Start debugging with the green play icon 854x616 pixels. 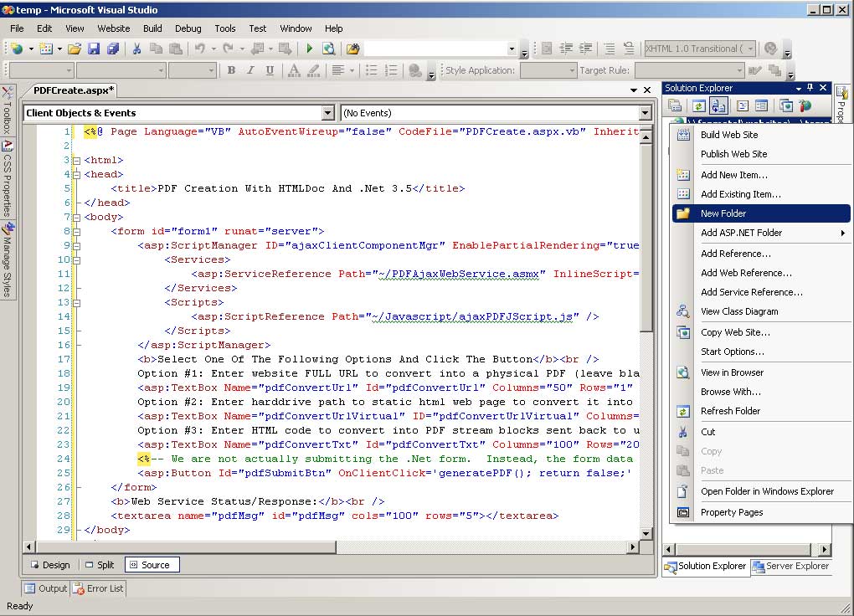pyautogui.click(x=309, y=49)
